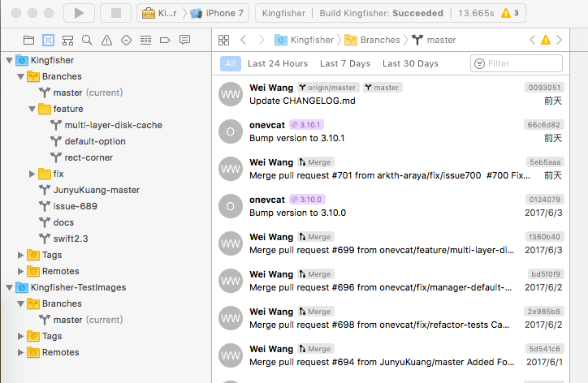The height and width of the screenshot is (383, 588).
Task: Run the build with the Play button
Action: point(79,13)
